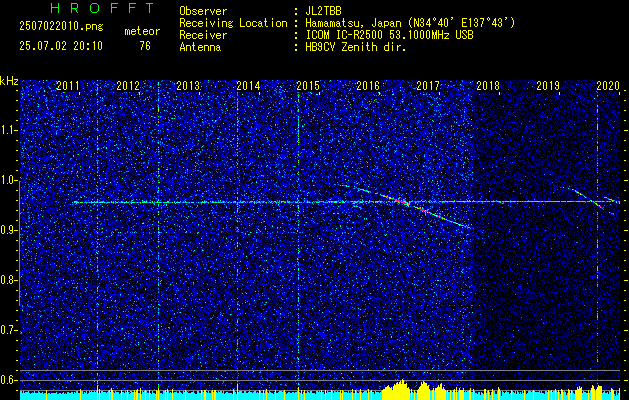This screenshot has width=629, height=400.
Task: Click the Antenna label
Action: [x=200, y=47]
